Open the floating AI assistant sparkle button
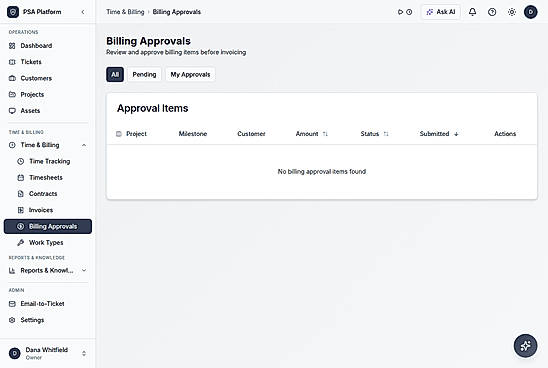This screenshot has width=548, height=368. point(525,346)
